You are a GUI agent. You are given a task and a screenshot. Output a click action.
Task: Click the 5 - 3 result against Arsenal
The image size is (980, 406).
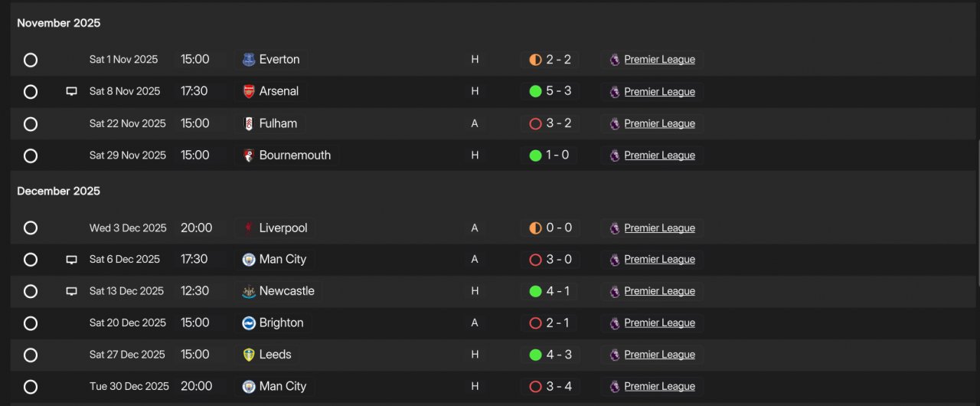point(558,91)
